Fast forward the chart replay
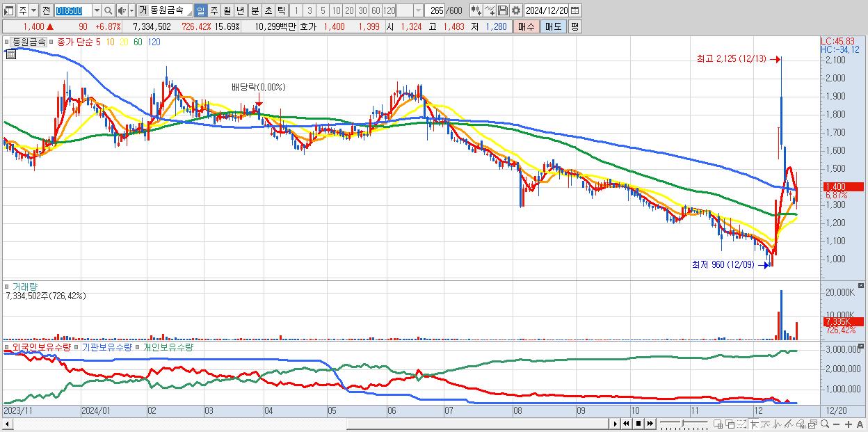868x432 pixels. (x=650, y=424)
